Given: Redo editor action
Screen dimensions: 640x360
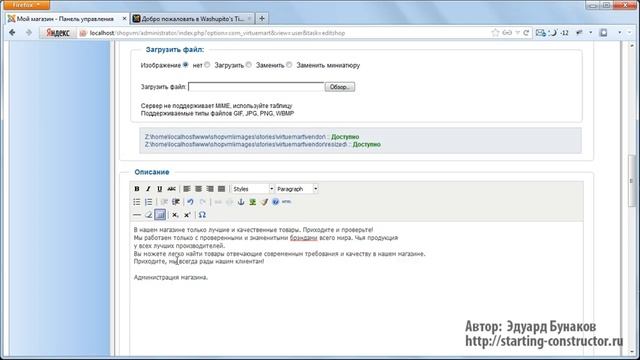Looking at the screenshot, I should click(x=202, y=202).
